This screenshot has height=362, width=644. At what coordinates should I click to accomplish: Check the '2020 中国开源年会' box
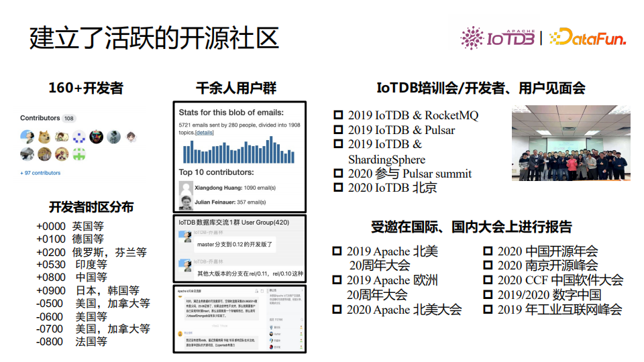488,251
